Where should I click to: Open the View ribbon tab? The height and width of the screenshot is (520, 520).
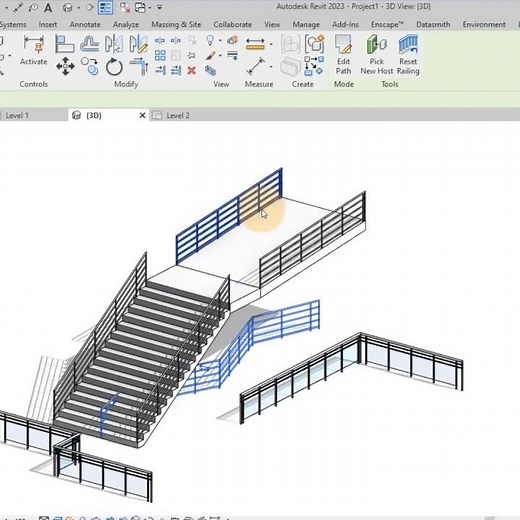272,24
